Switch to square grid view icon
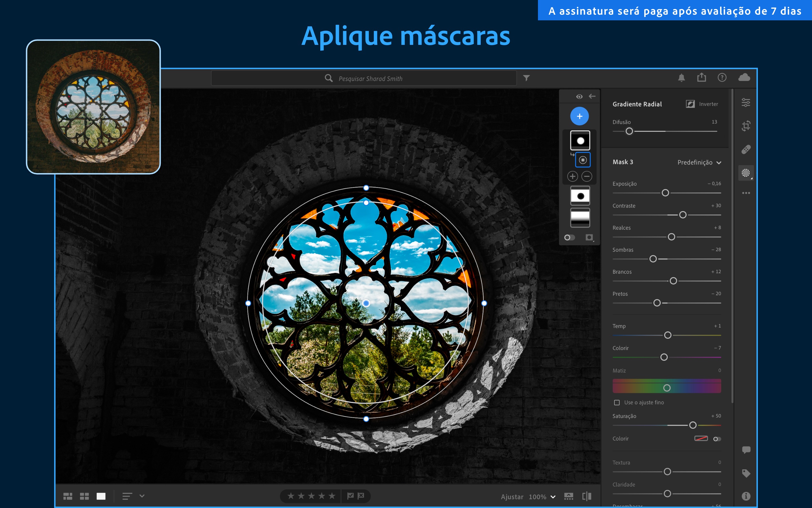 click(x=84, y=496)
